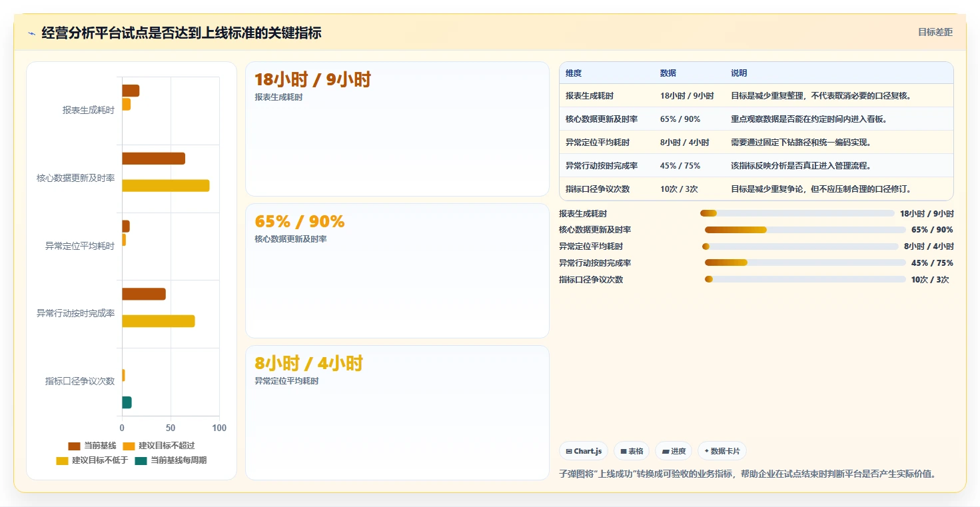
Task: Click the footer sentence starting 子弹图将
Action: tap(748, 474)
